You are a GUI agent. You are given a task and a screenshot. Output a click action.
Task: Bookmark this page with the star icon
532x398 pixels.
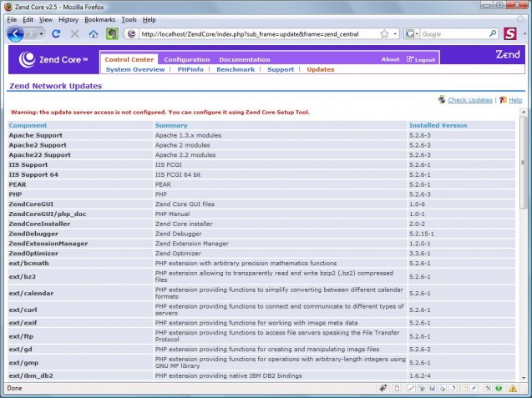[384, 33]
